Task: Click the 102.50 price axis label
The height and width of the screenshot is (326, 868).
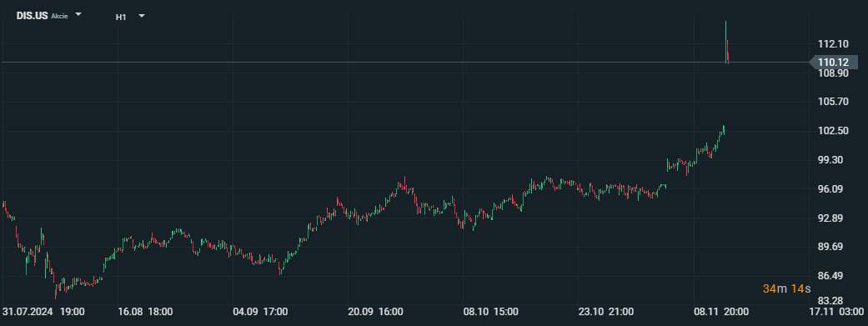Action: coord(833,131)
